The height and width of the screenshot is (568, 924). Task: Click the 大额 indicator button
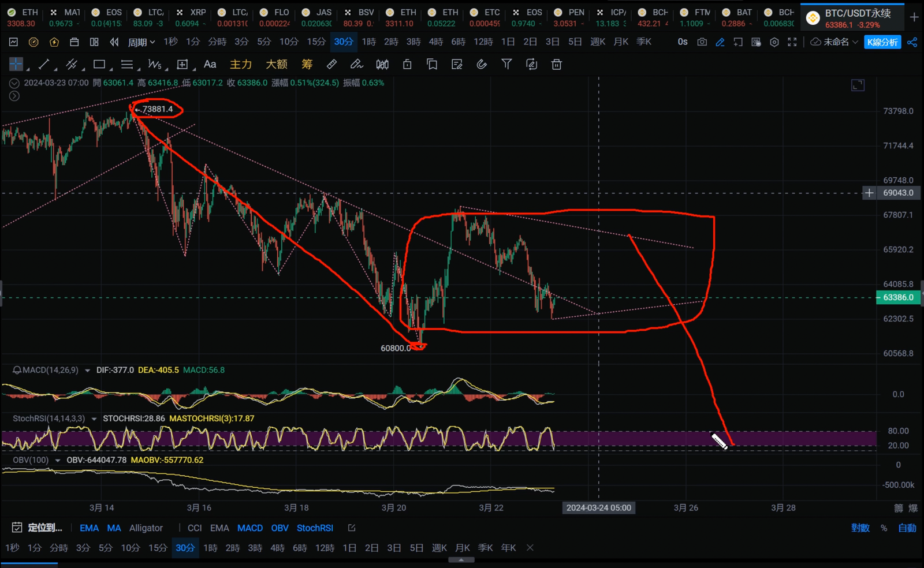point(277,64)
